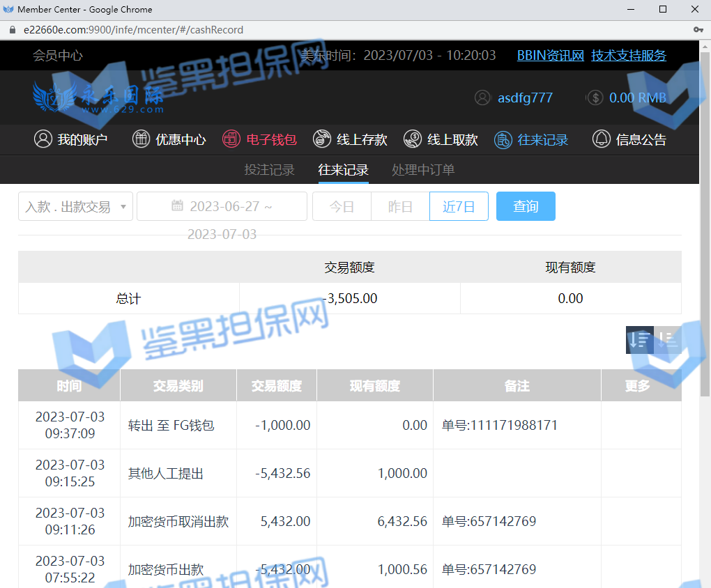Click the 线上取款 withdrawal icon

click(x=413, y=139)
